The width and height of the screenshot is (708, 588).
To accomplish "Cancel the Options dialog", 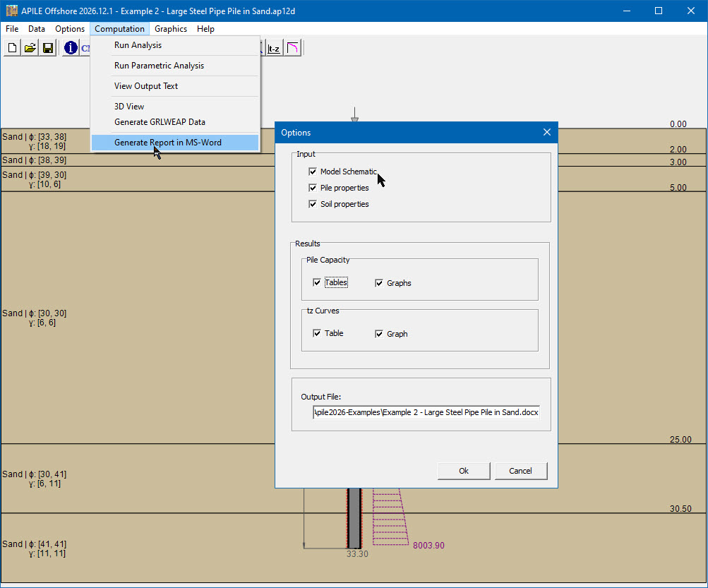I will click(x=521, y=471).
